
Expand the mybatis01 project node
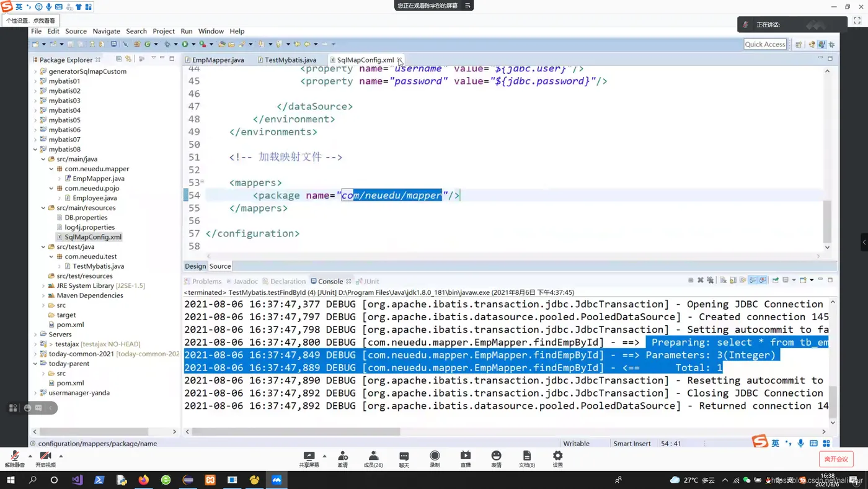click(35, 81)
